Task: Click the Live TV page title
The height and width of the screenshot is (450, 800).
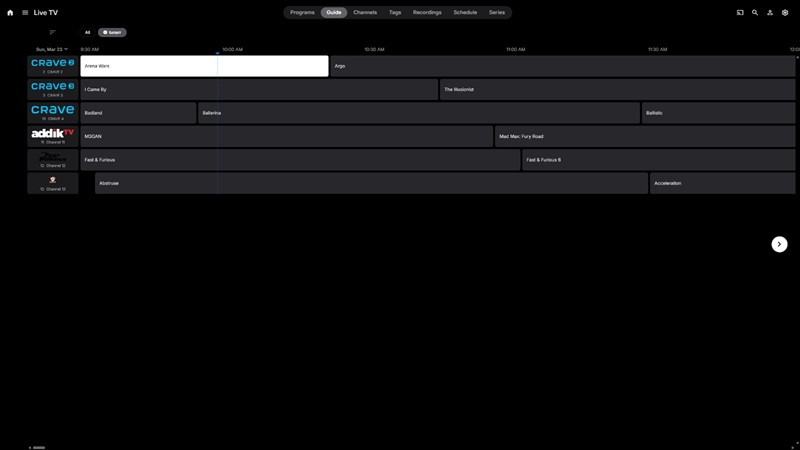Action: 45,13
